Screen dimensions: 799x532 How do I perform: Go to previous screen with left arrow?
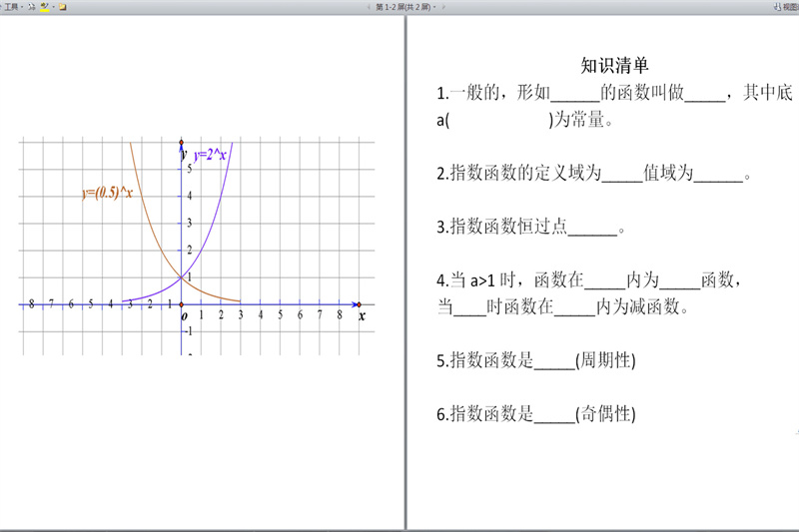click(369, 6)
